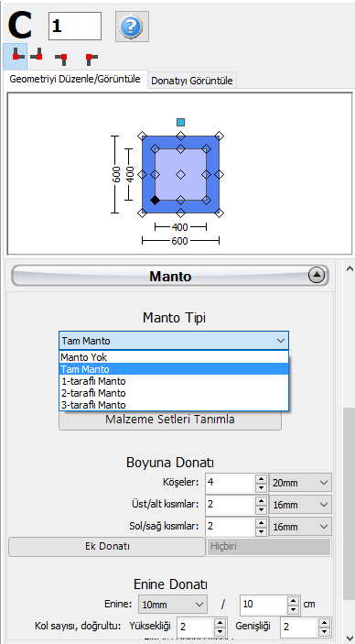Viewport: 355px width, 644px height.
Task: Click the center diamond node of section
Action: click(x=180, y=175)
